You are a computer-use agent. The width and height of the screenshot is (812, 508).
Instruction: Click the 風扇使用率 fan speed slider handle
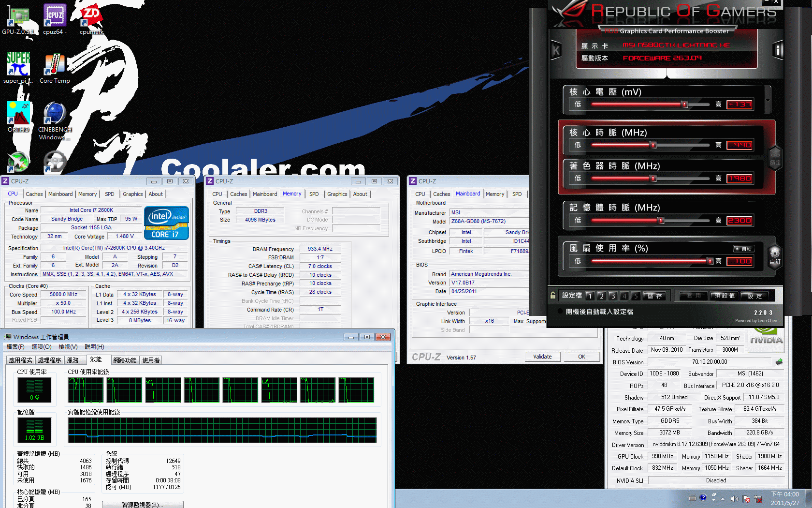(710, 261)
